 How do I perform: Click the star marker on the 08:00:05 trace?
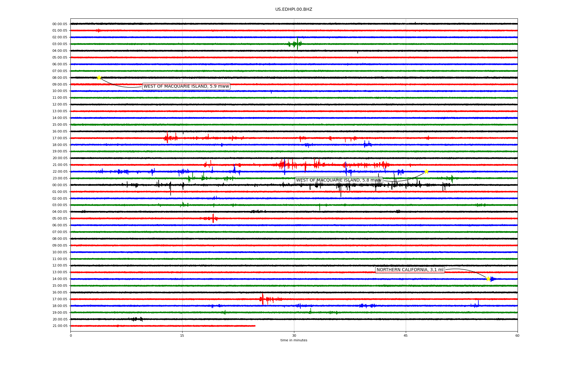tap(99, 78)
